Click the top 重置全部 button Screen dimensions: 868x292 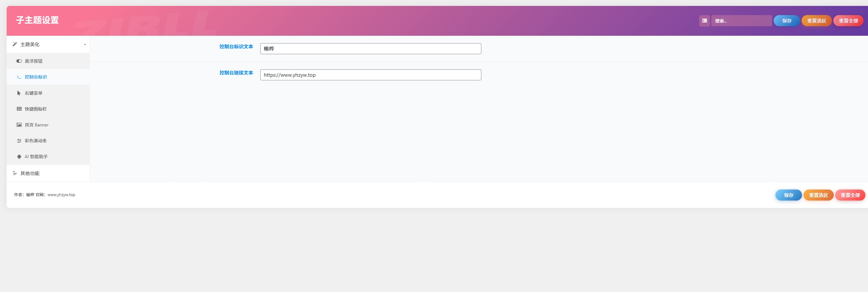click(x=848, y=21)
